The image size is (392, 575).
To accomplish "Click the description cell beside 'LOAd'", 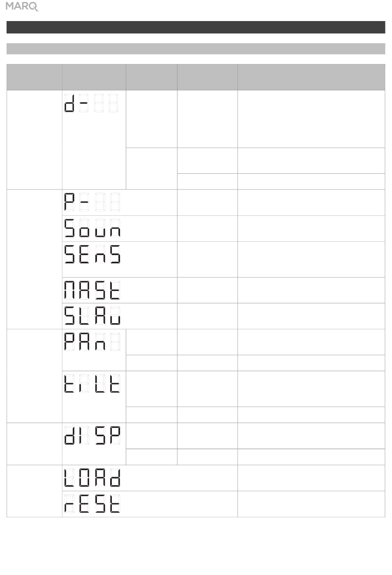I will click(312, 478).
